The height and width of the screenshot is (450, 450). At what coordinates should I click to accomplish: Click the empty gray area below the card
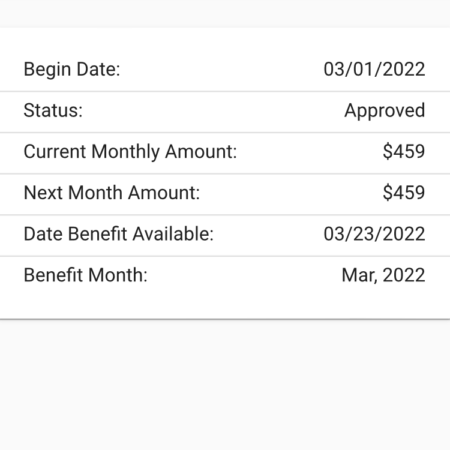(225, 385)
